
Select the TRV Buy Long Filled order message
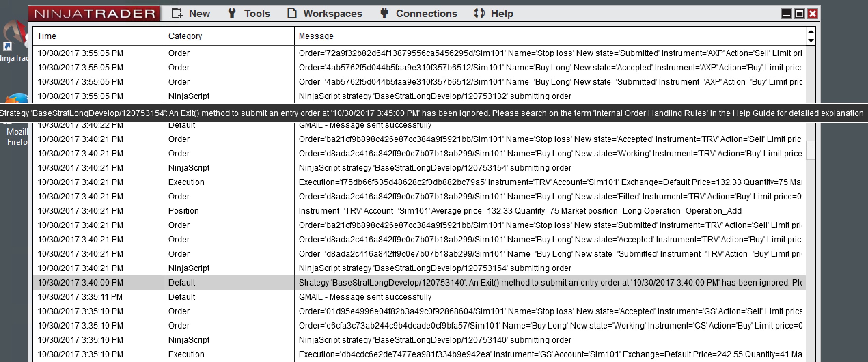coord(550,197)
